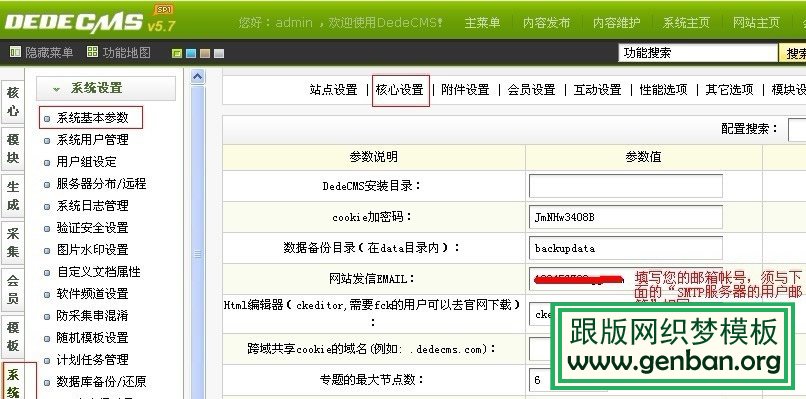Switch to 核心 side tab
The image size is (806, 399).
pyautogui.click(x=12, y=101)
